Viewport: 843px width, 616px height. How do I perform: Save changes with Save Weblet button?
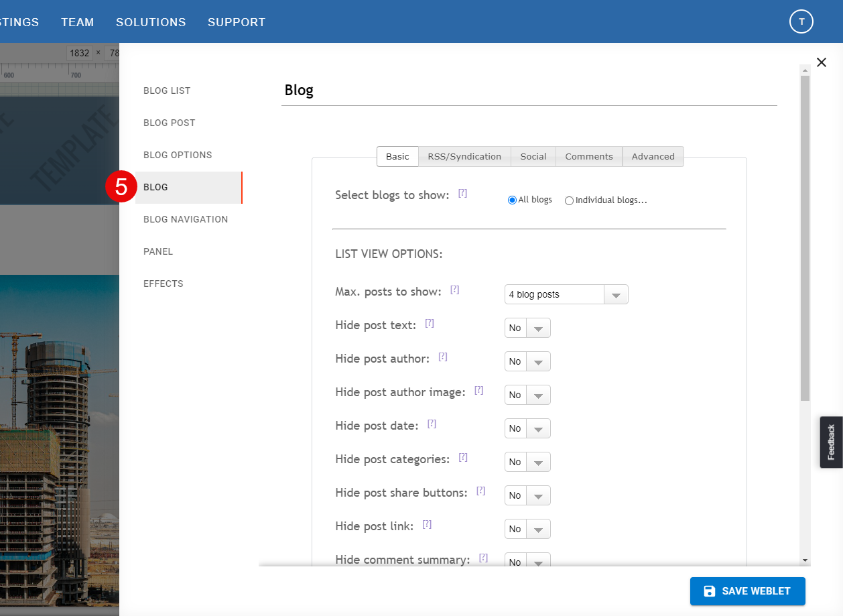(x=748, y=591)
